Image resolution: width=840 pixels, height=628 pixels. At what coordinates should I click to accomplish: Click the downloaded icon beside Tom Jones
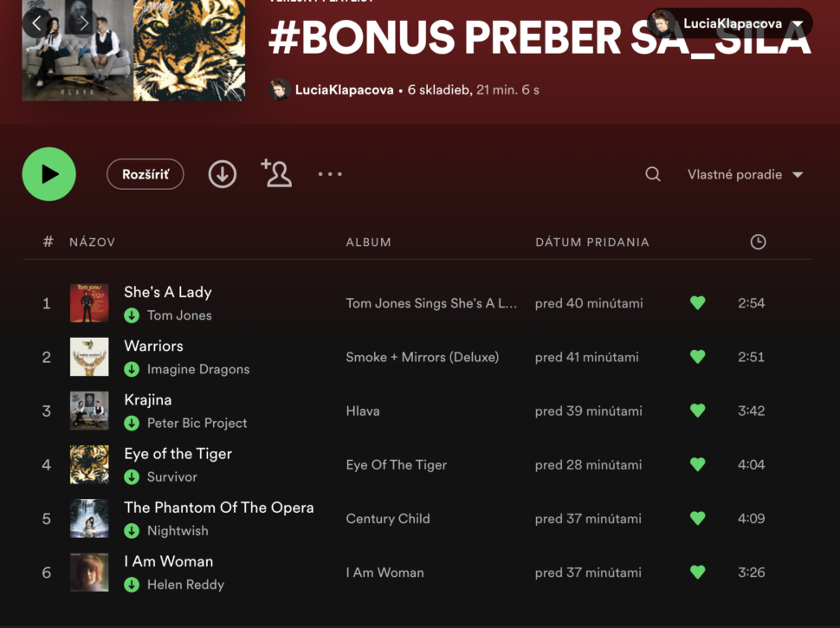[132, 315]
